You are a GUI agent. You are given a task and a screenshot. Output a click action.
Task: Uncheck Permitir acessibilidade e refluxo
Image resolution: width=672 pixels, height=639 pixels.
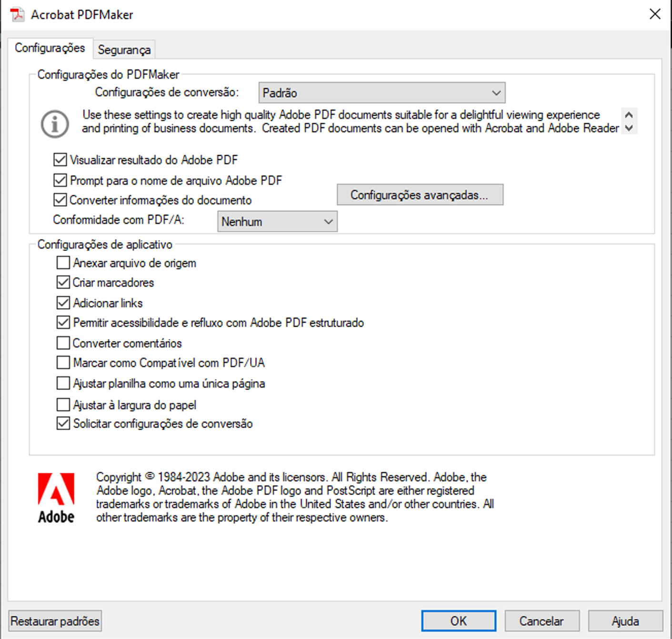63,322
